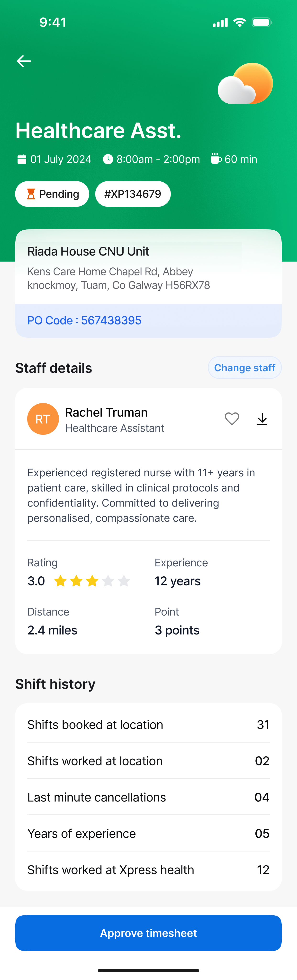The image size is (297, 980).
Task: Select the #XP134679 shift ID chip
Action: 133,194
